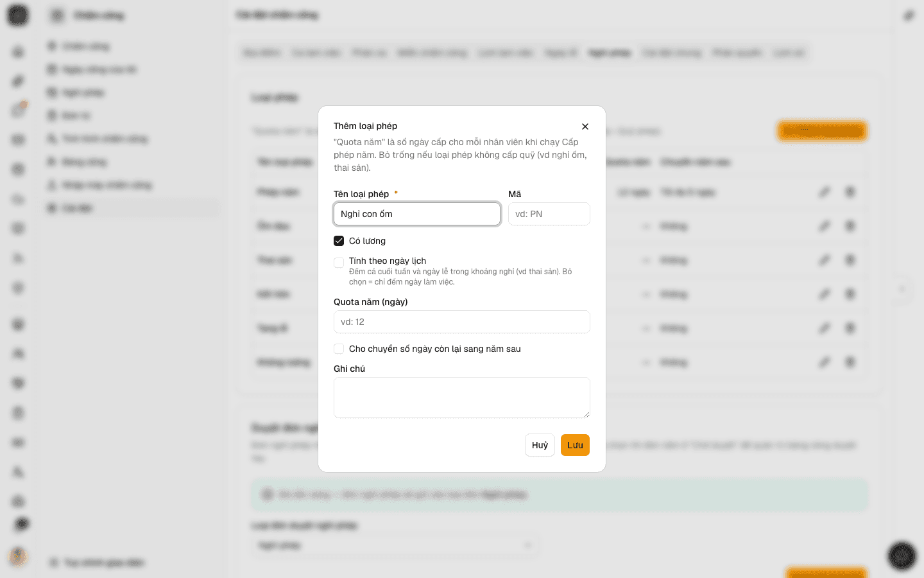
Task: Uncheck the Có lương checkbox
Action: [339, 241]
